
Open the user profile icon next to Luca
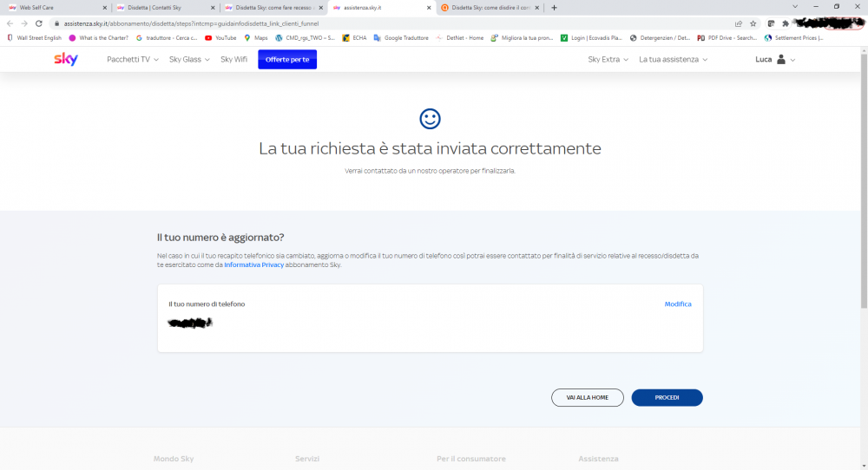tap(780, 59)
